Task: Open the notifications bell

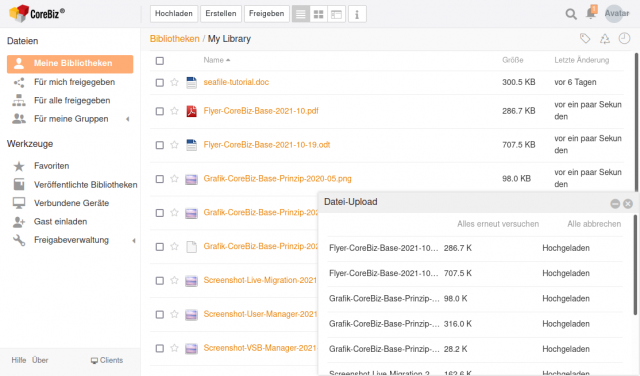Action: [591, 13]
